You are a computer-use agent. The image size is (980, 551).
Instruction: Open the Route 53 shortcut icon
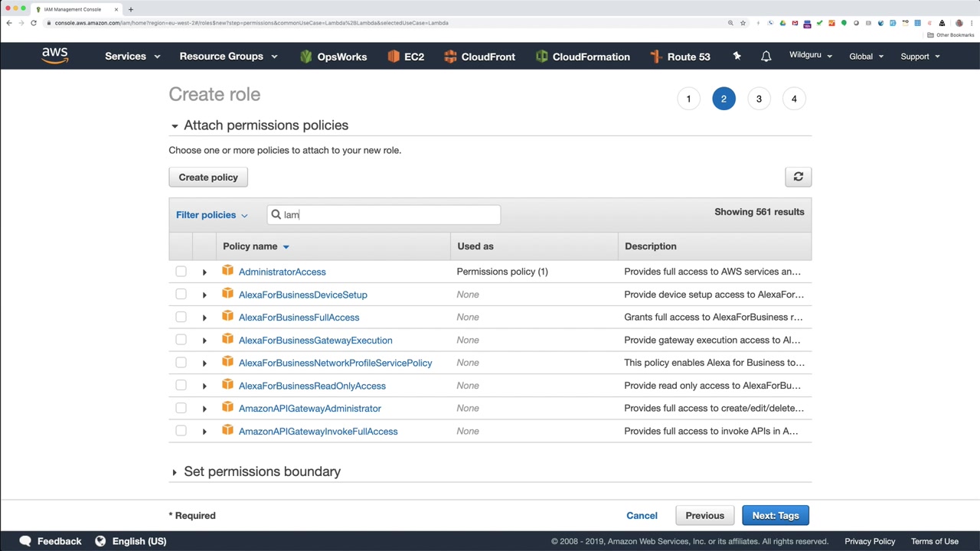655,57
